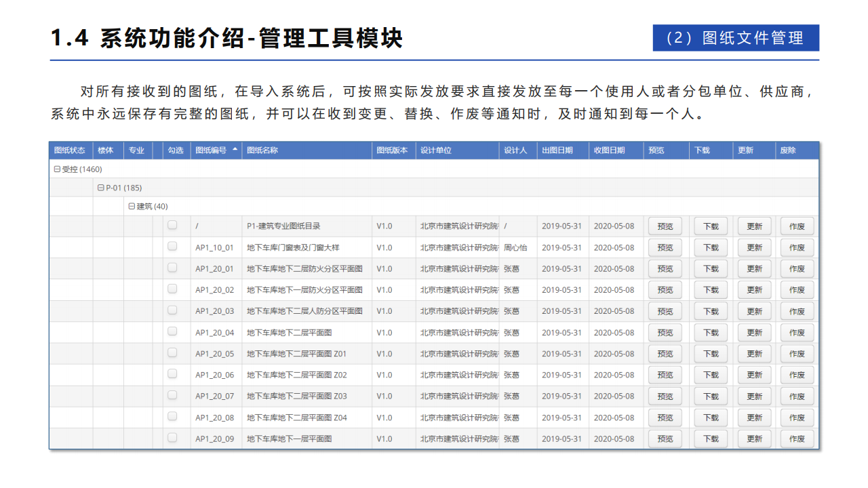Click the 图纸状态 column header
868x488 pixels.
[x=69, y=150]
